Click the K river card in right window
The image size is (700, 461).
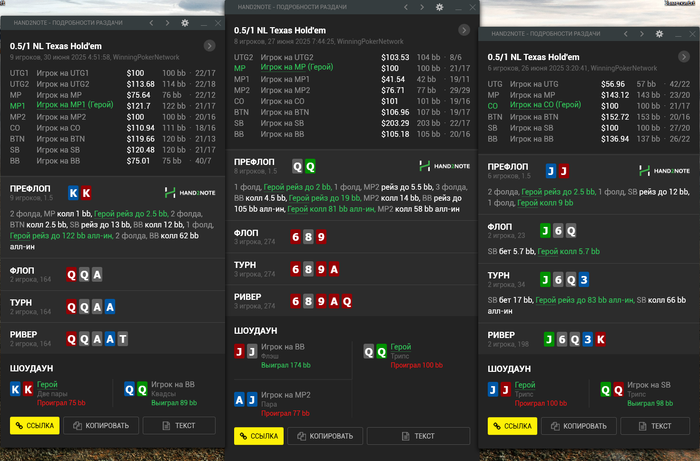(x=600, y=340)
